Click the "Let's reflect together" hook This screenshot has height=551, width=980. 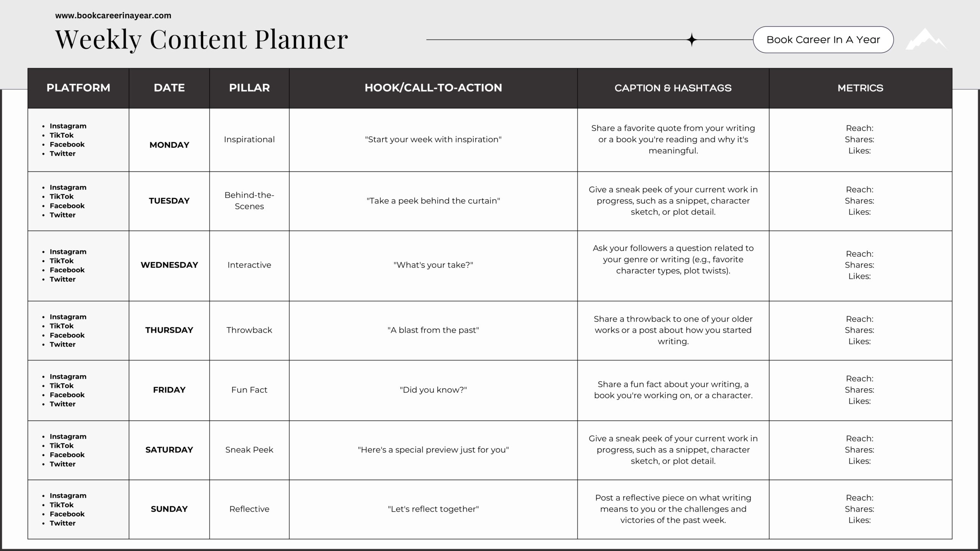point(433,509)
